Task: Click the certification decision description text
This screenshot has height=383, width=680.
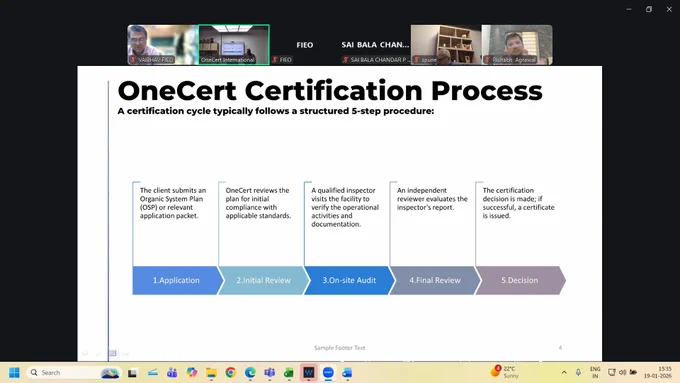Action: [518, 203]
